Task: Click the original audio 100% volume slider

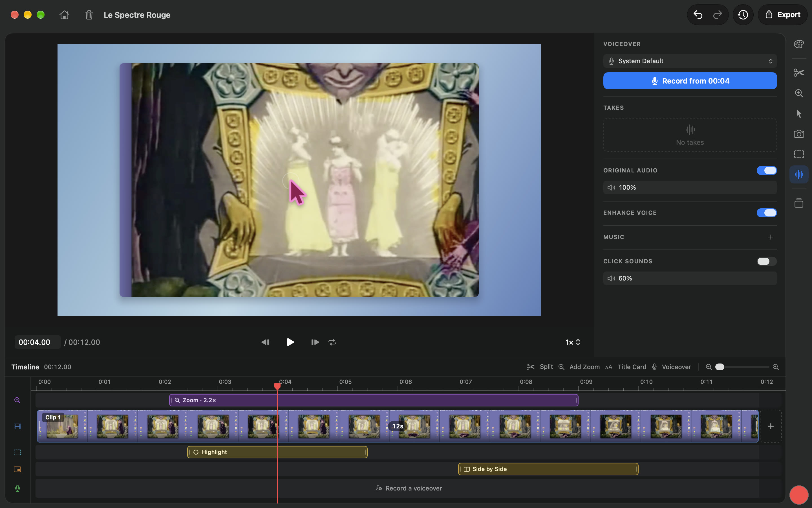Action: (x=690, y=187)
